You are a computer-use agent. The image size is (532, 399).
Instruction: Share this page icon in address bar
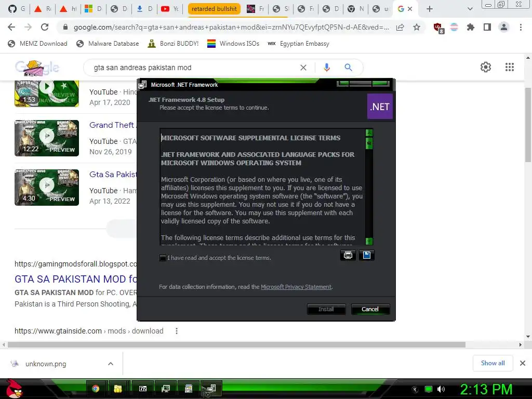(400, 27)
